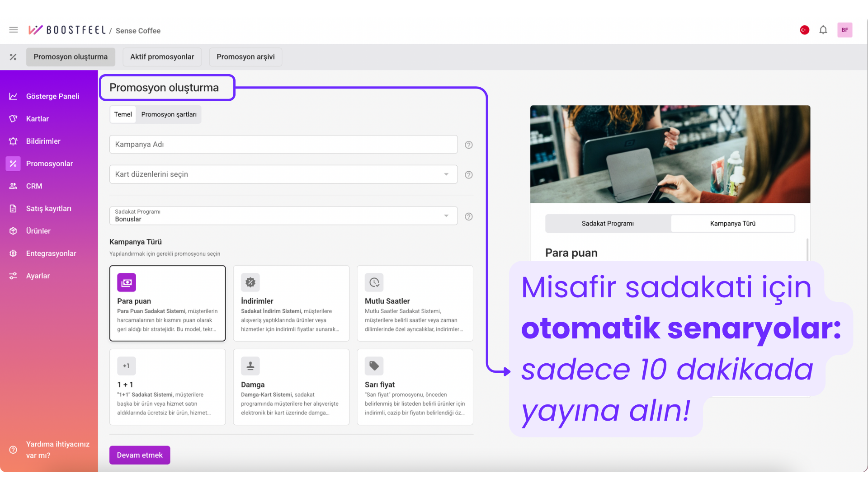Go to Bildirimler in sidebar
This screenshot has height=488, width=868.
[x=43, y=141]
